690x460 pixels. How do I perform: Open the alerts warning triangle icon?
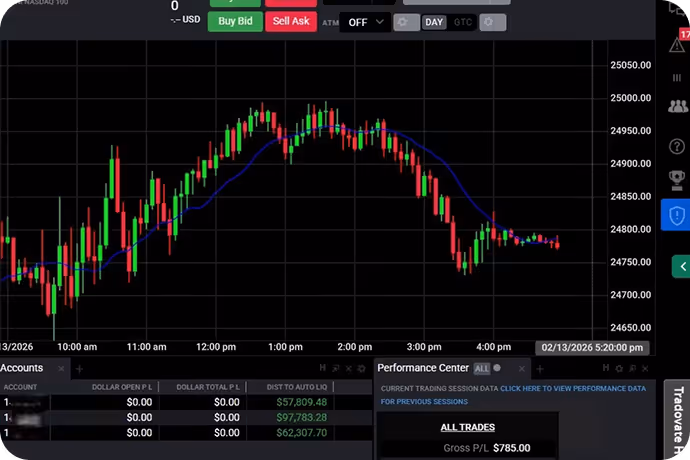point(677,45)
